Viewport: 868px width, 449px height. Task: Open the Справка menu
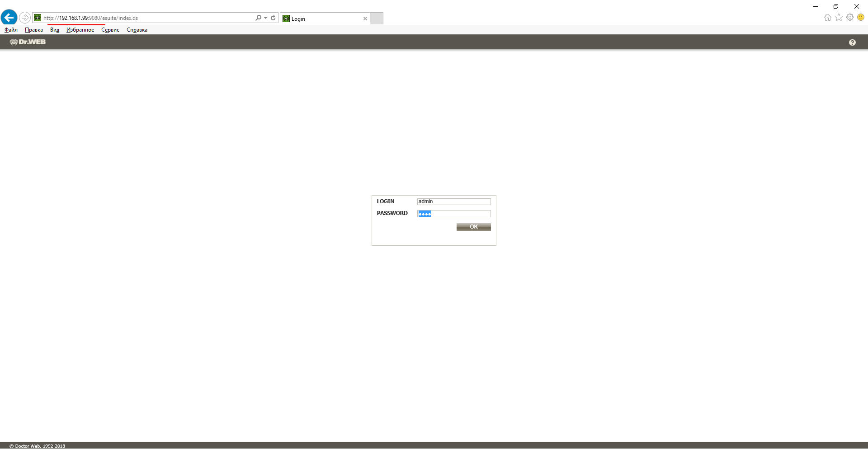click(137, 30)
